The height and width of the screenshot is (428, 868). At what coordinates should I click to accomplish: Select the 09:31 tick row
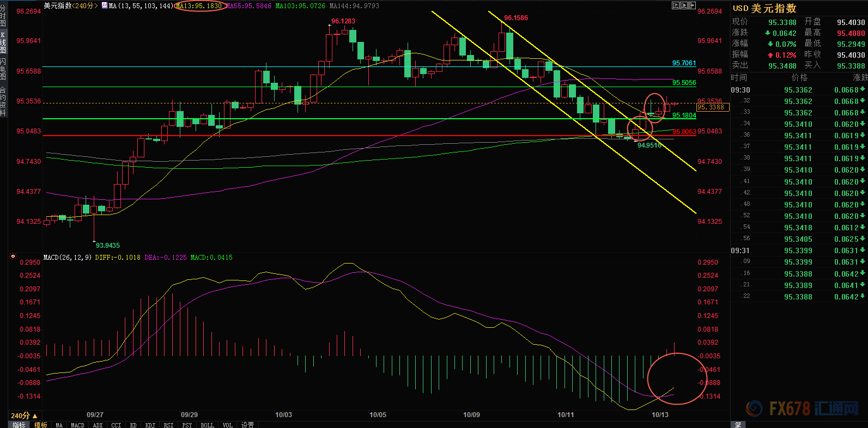799,250
